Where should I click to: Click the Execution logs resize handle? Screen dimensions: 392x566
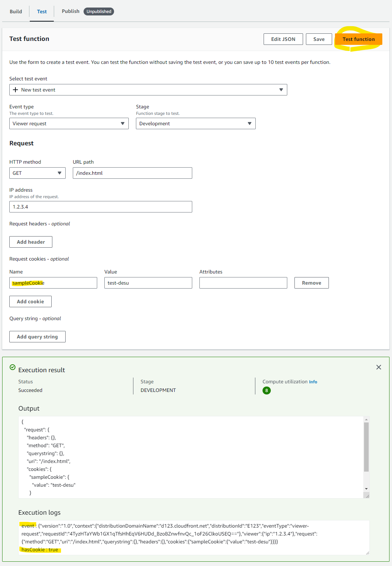tap(367, 553)
